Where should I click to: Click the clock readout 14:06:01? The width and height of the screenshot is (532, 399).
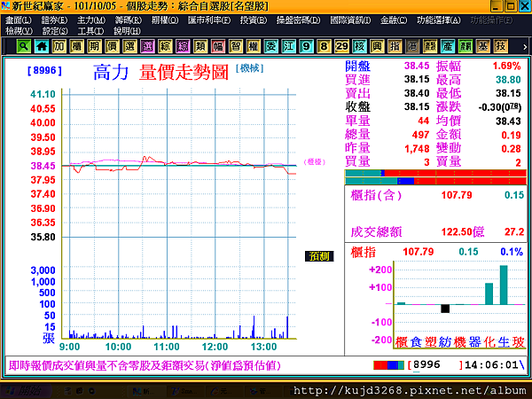491,365
